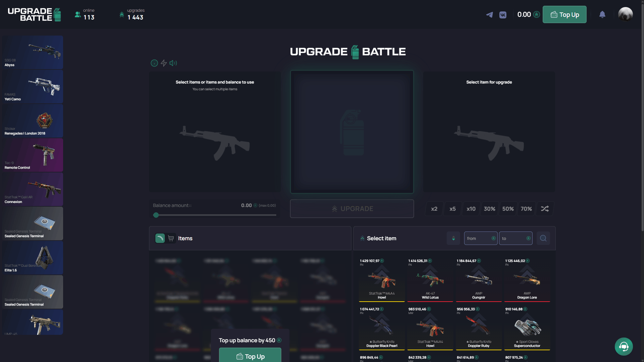Select the 30% chance option
644x362 pixels.
(490, 209)
